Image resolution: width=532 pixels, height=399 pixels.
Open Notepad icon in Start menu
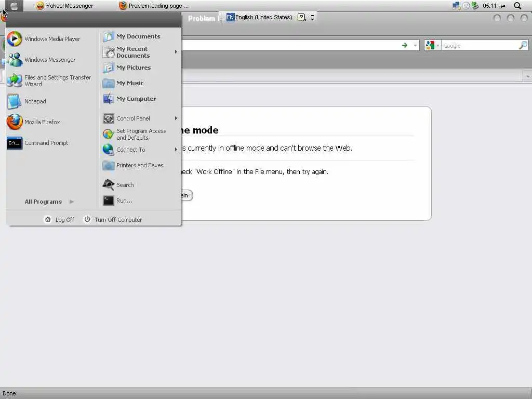point(14,101)
